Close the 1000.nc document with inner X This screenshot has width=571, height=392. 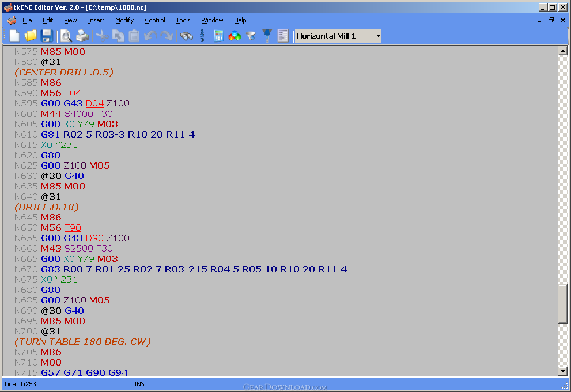pyautogui.click(x=562, y=20)
